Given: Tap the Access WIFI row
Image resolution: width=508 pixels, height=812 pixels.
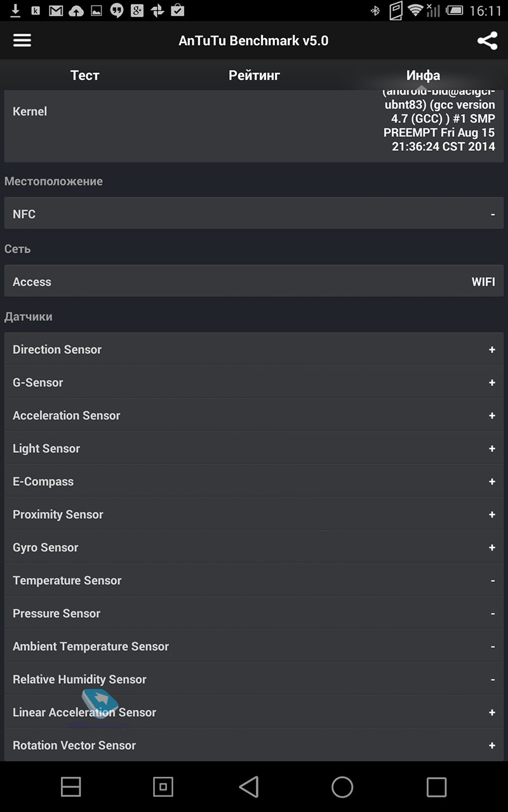Looking at the screenshot, I should [x=254, y=282].
